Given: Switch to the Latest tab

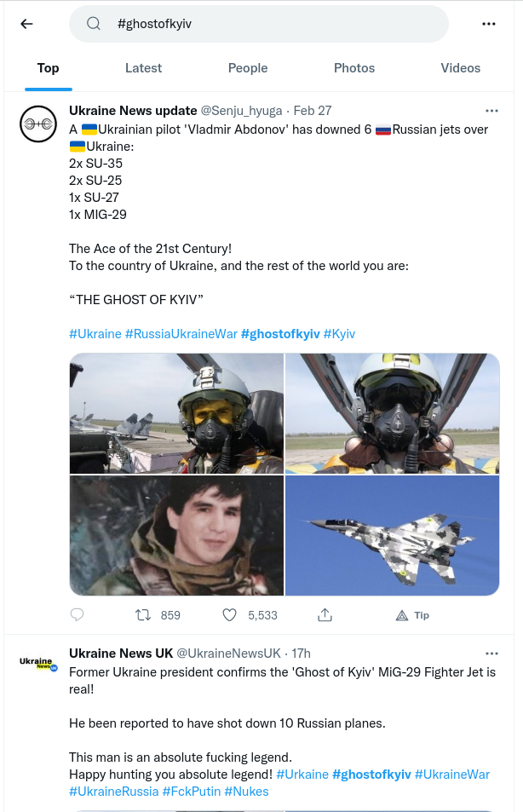Looking at the screenshot, I should pos(143,68).
